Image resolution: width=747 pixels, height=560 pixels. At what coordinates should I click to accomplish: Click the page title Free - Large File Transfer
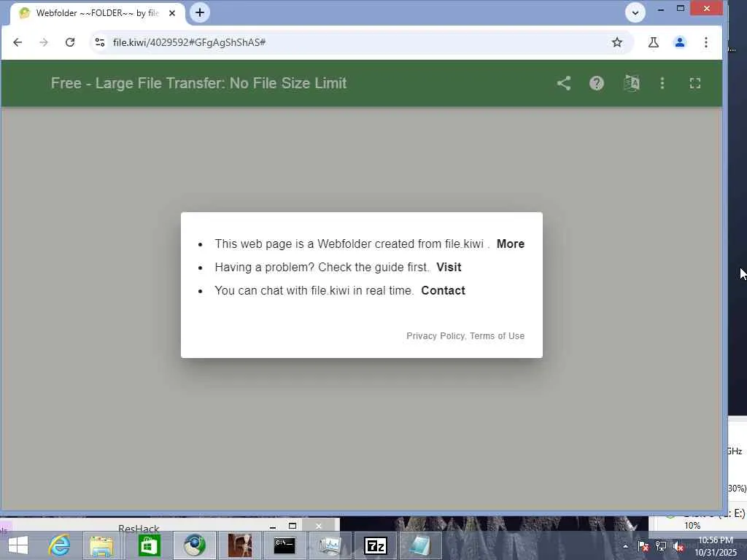[x=198, y=83]
